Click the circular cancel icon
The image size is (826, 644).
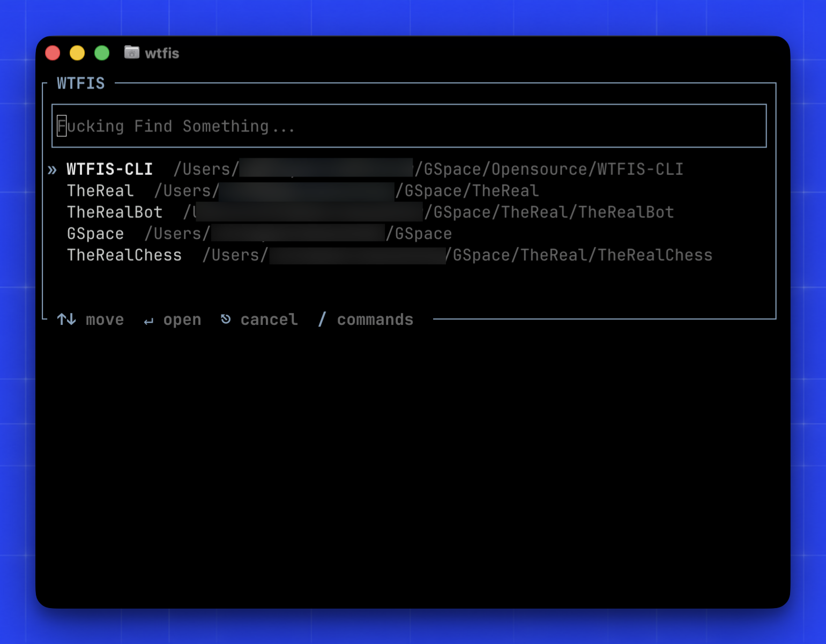pyautogui.click(x=226, y=319)
